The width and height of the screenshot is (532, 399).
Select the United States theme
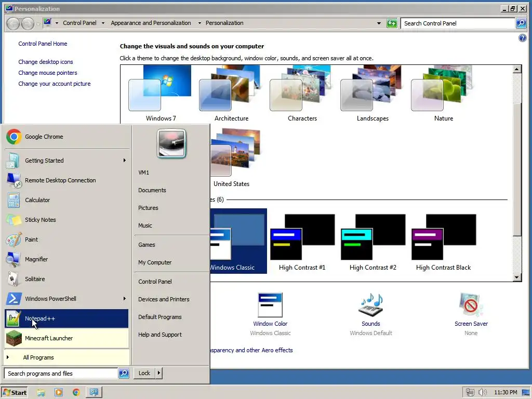[235, 158]
